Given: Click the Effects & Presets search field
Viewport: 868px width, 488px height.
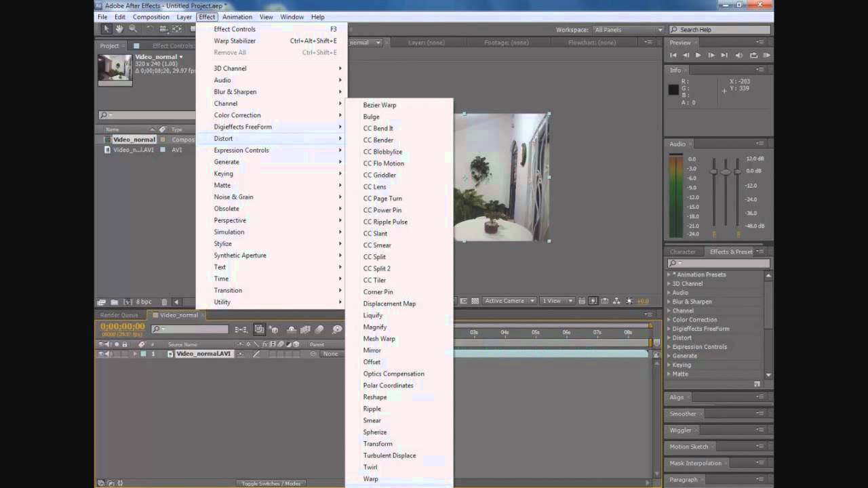Looking at the screenshot, I should [719, 263].
